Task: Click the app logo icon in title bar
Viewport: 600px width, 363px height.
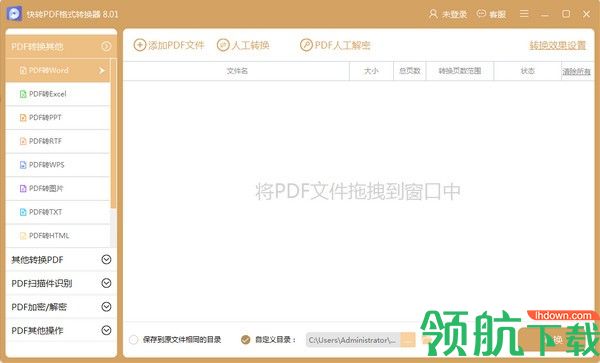Action: coord(14,14)
